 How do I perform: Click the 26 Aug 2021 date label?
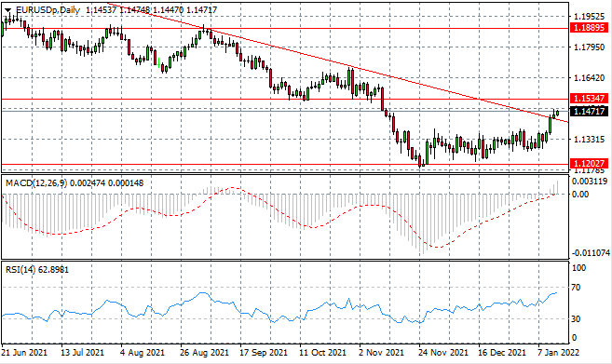pyautogui.click(x=205, y=352)
